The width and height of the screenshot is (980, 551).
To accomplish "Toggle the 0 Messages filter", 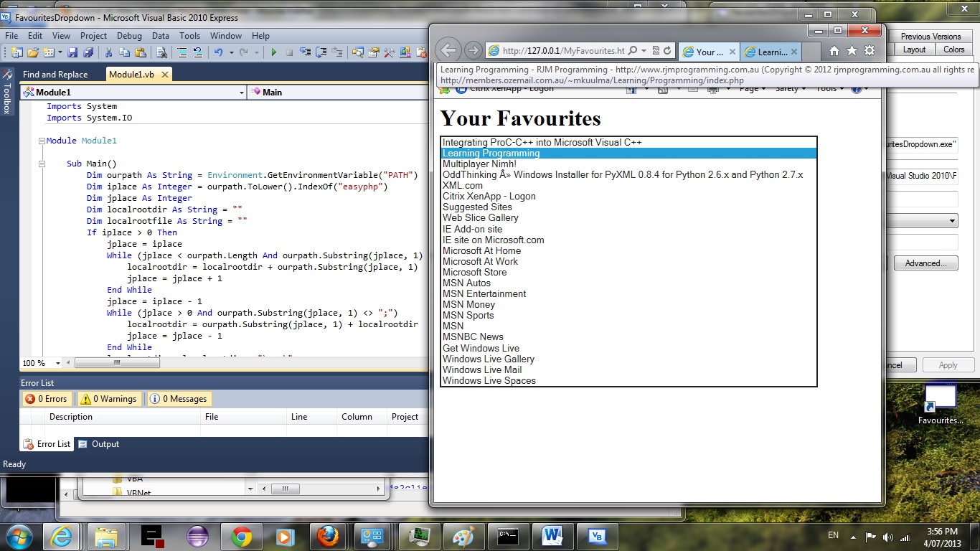I will coord(179,399).
